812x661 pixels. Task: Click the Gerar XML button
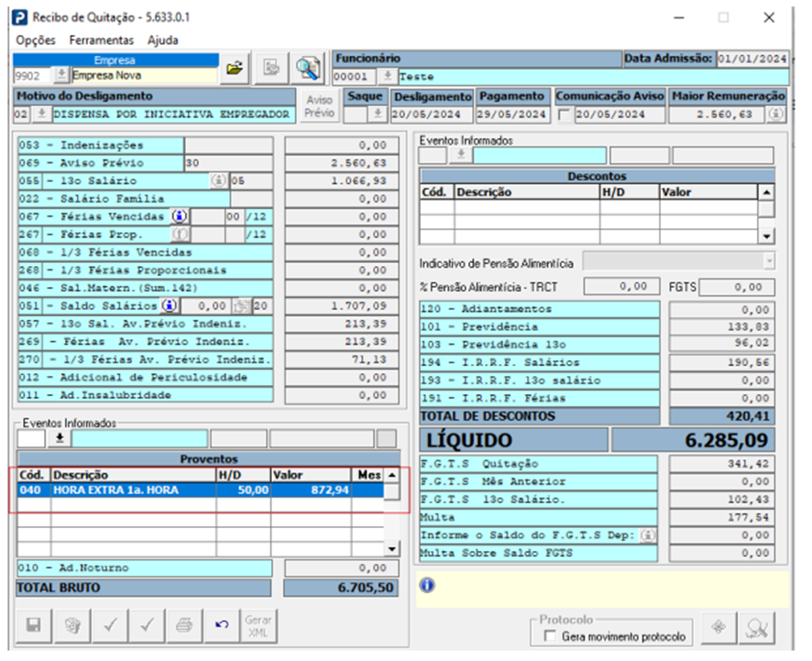(258, 626)
